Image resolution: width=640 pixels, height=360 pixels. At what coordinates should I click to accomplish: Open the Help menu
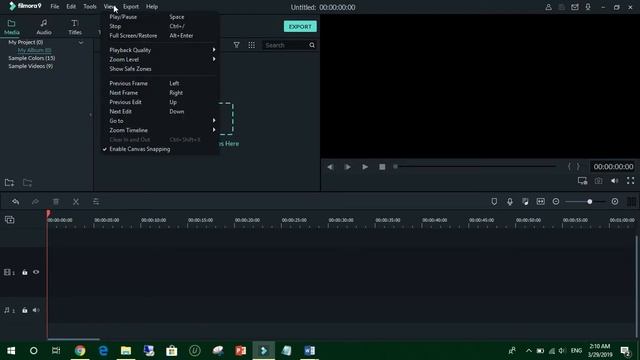152,7
